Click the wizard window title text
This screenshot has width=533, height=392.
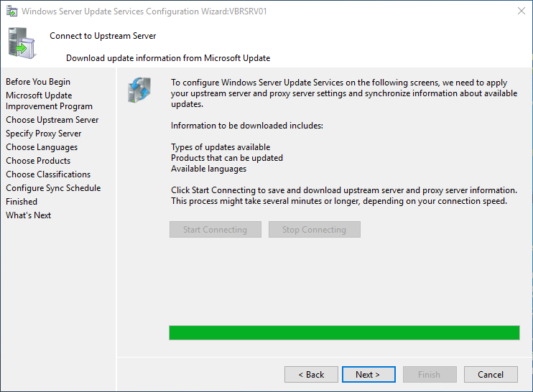point(144,11)
